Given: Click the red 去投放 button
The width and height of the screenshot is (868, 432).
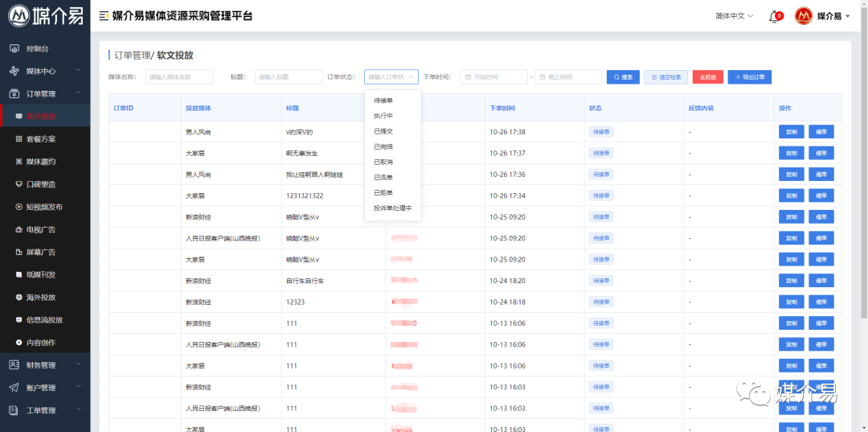Looking at the screenshot, I should [707, 77].
